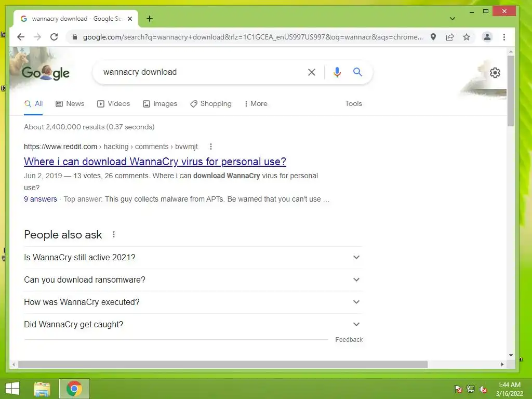Open Action Center flag tray icon
Screen dimensions: 532x399
tap(458, 389)
